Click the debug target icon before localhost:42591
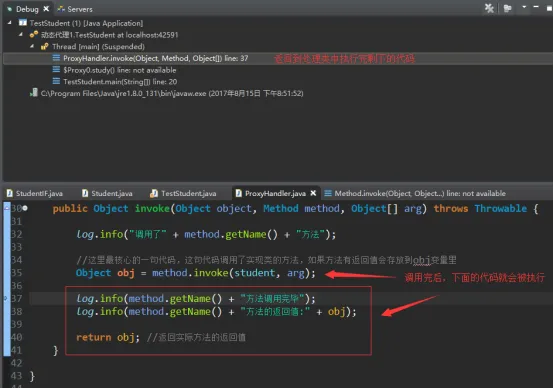Image resolution: width=554 pixels, height=389 pixels. tap(34, 35)
